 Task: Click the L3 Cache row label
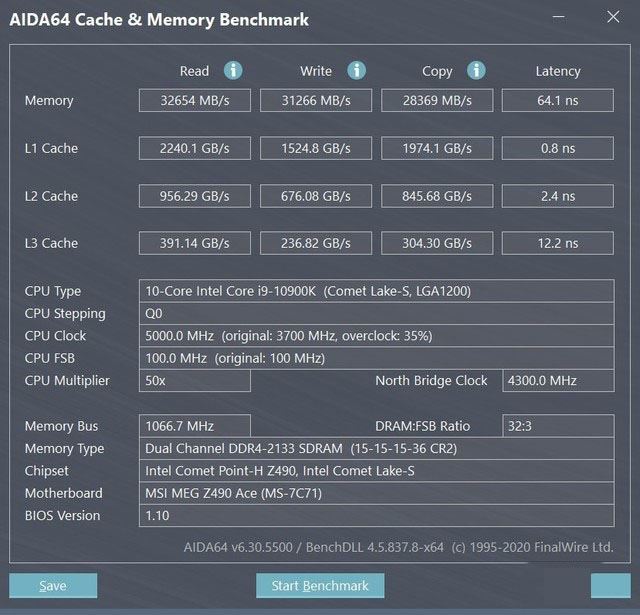click(51, 243)
